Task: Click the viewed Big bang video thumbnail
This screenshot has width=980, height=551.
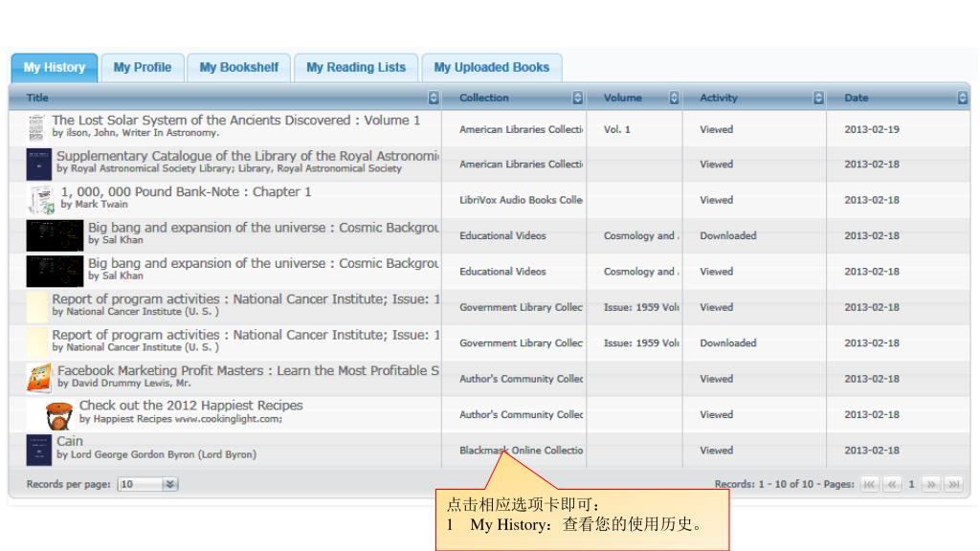Action: (x=55, y=271)
